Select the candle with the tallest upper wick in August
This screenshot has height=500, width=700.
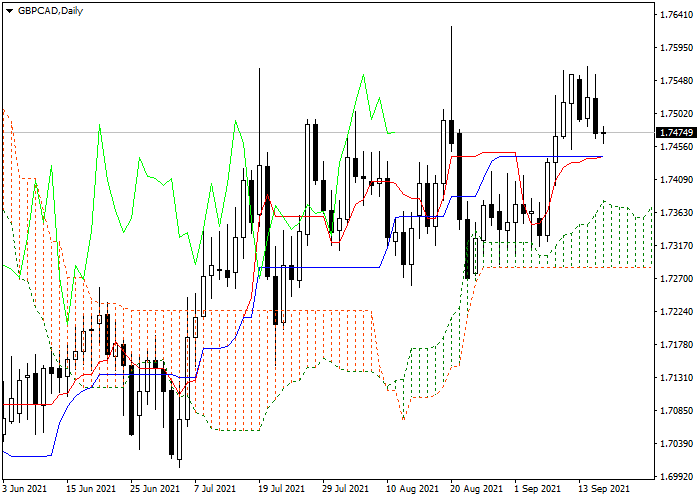pos(451,132)
